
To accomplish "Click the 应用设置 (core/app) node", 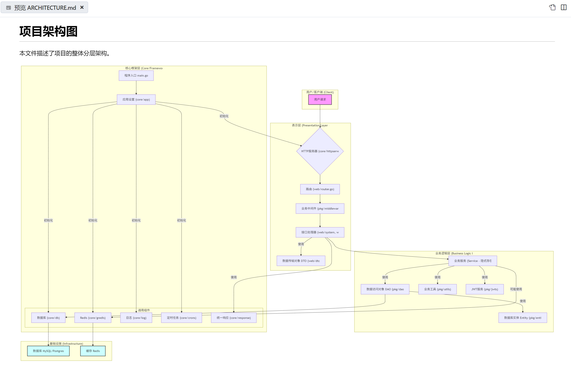I will [x=136, y=99].
